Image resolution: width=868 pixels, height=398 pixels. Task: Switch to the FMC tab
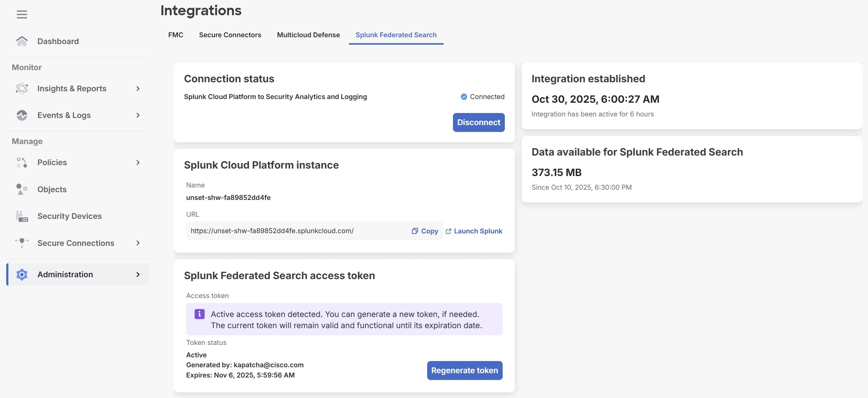click(x=176, y=35)
